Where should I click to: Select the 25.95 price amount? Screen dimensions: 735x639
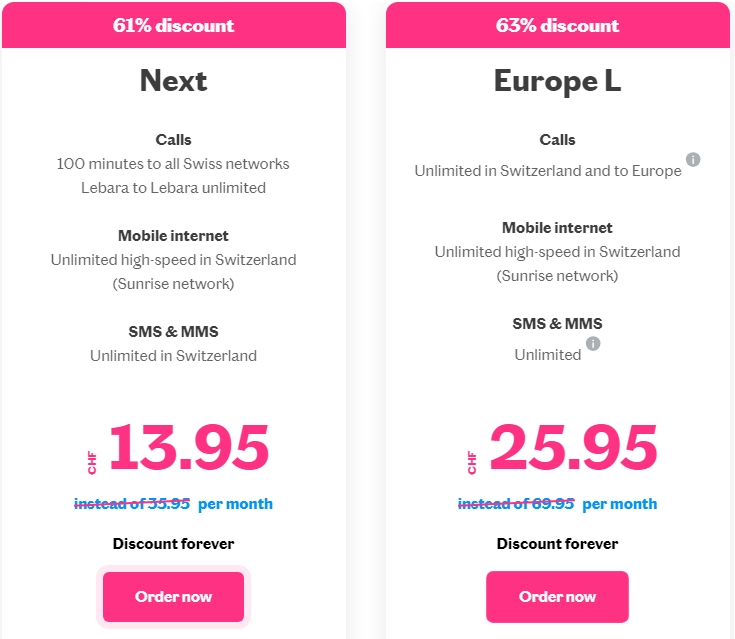tap(573, 446)
